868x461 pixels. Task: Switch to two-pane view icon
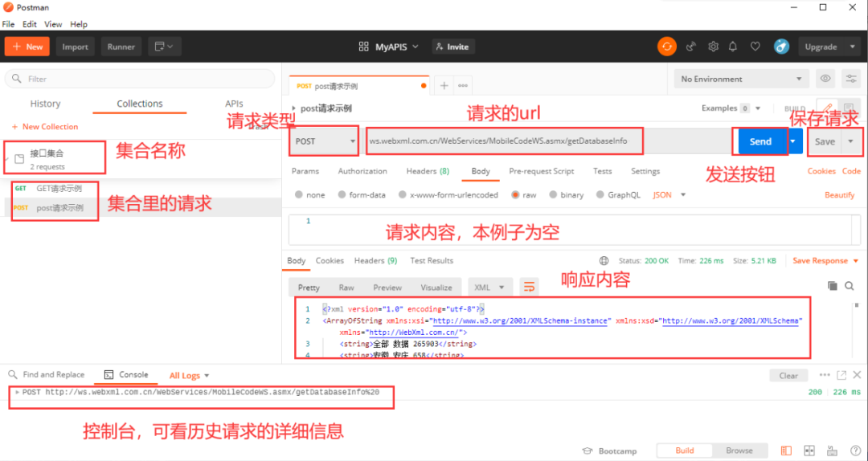[809, 451]
